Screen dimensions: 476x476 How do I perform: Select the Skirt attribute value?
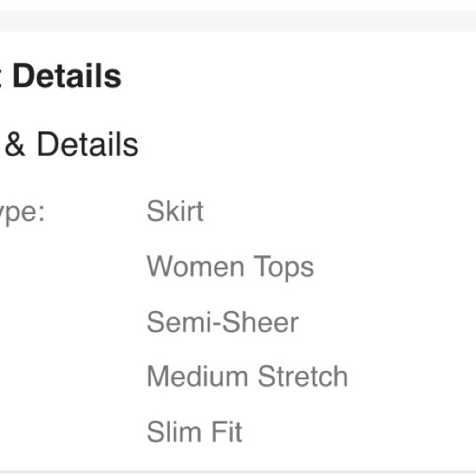point(175,211)
